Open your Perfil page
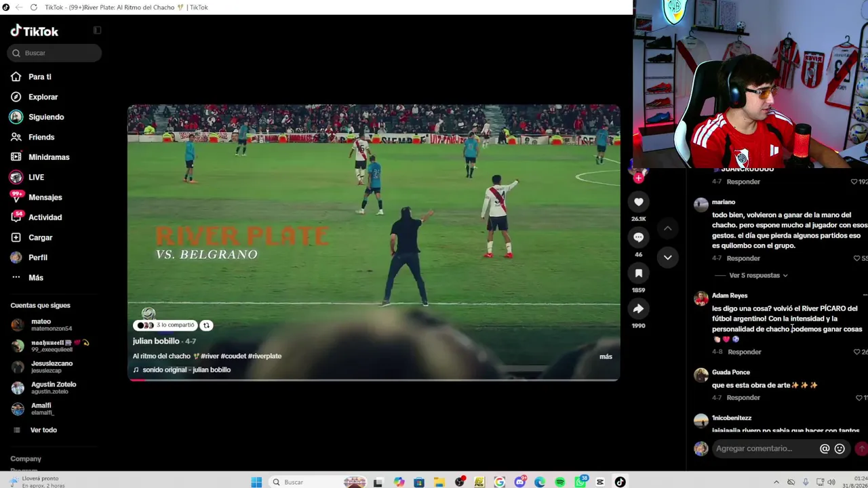This screenshot has width=868, height=488. pos(38,258)
